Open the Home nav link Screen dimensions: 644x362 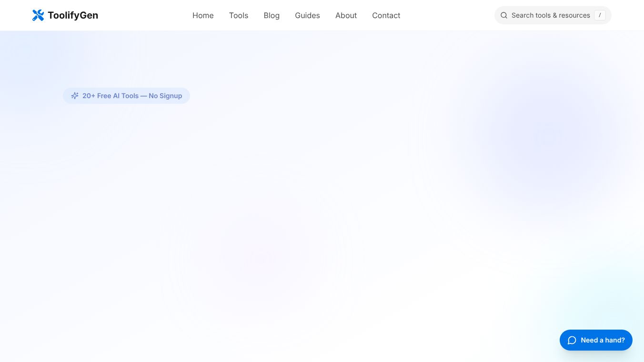pos(203,15)
